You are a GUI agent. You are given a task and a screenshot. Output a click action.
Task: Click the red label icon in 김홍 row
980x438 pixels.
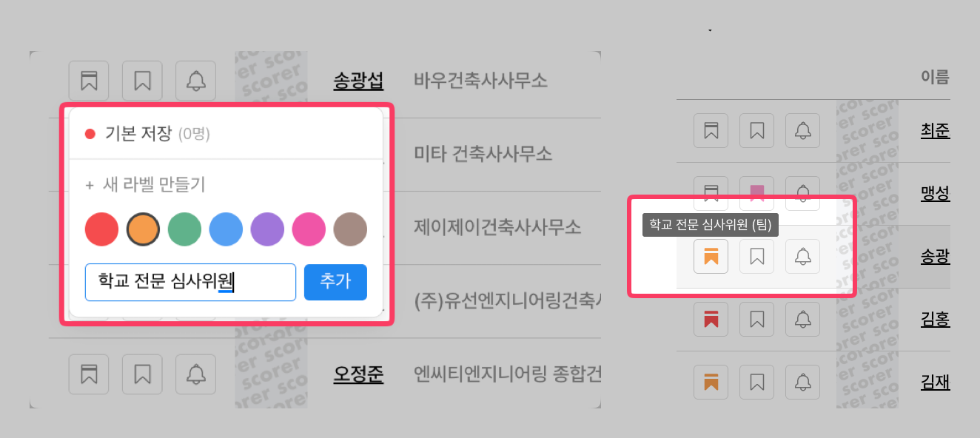coord(711,320)
